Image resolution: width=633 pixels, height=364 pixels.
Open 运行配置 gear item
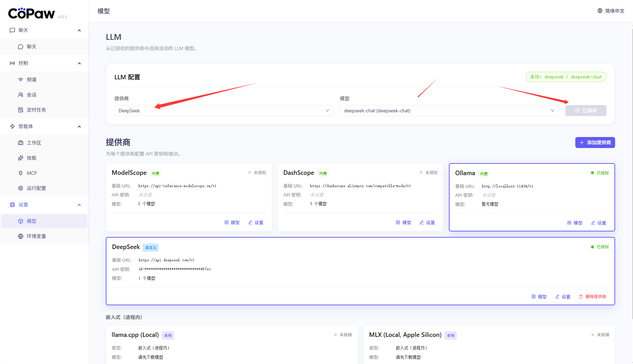[21, 188]
